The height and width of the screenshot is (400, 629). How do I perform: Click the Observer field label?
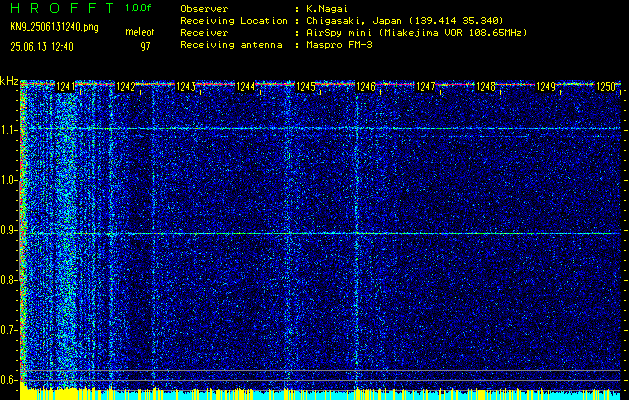click(204, 9)
